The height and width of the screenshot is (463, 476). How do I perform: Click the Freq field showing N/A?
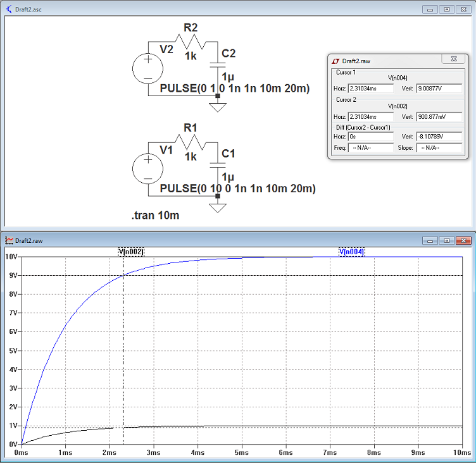coord(371,148)
